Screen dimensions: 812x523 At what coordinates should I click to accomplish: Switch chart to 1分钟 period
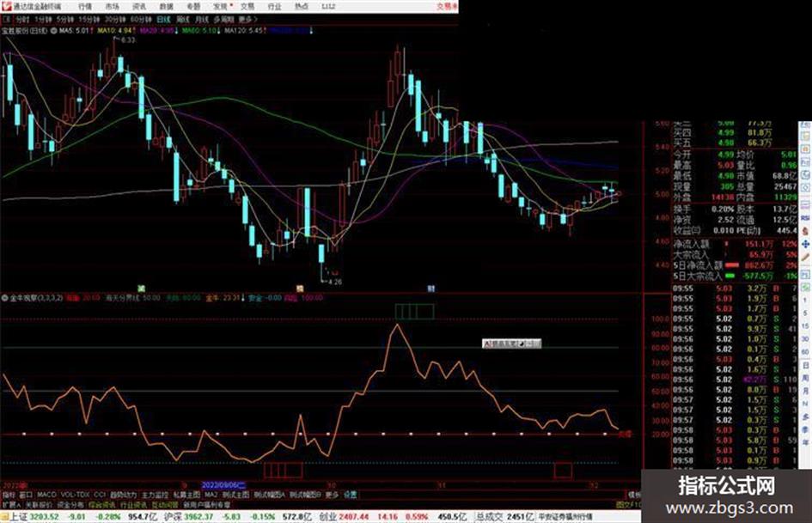[x=43, y=20]
